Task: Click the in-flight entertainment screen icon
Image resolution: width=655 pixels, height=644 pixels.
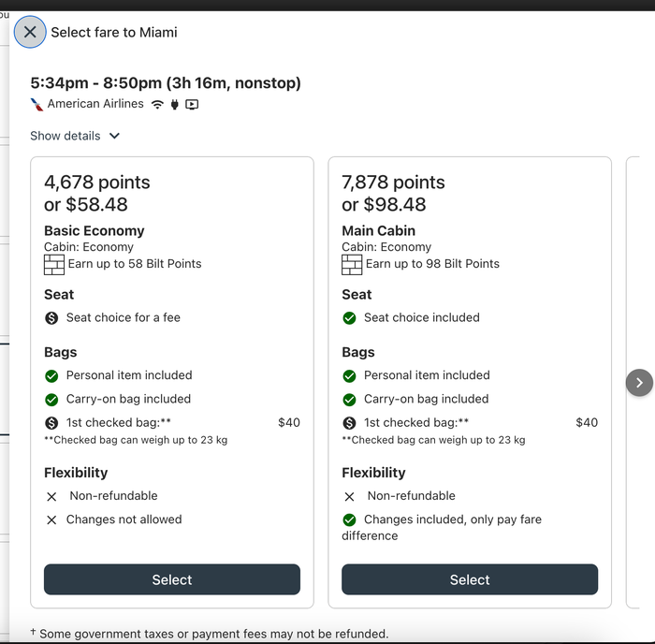Action: click(192, 104)
